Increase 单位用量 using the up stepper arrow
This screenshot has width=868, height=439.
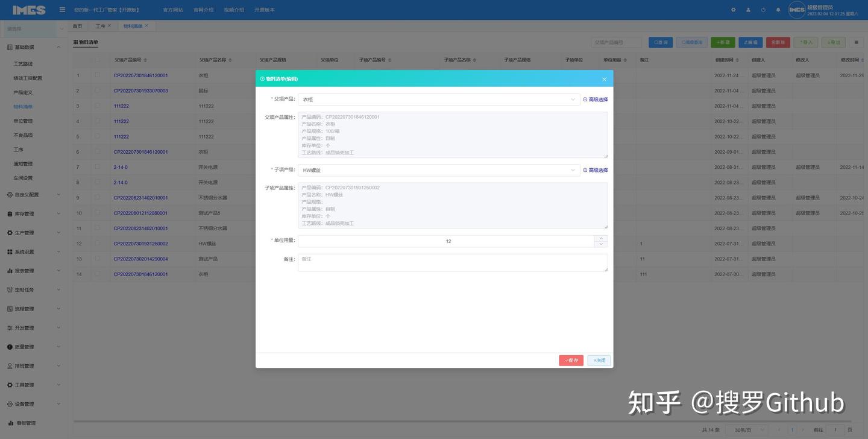coord(600,238)
